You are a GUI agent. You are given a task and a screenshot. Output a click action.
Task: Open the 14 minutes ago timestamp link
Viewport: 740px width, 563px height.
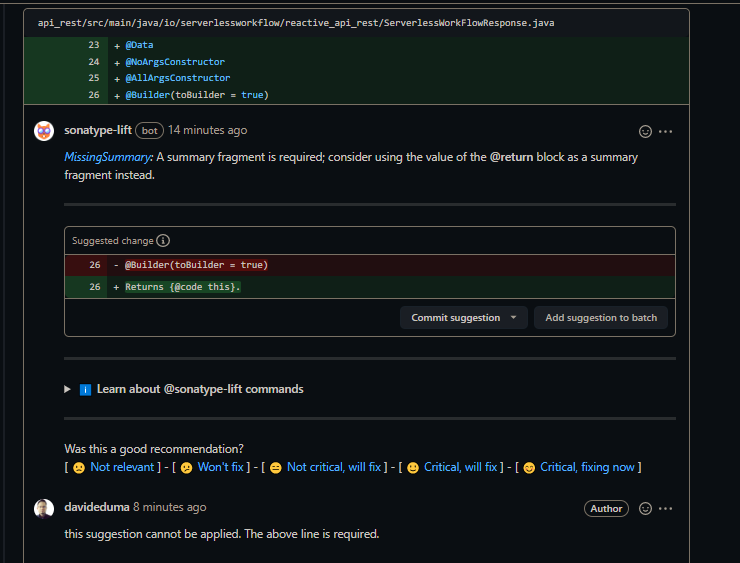[x=208, y=130]
